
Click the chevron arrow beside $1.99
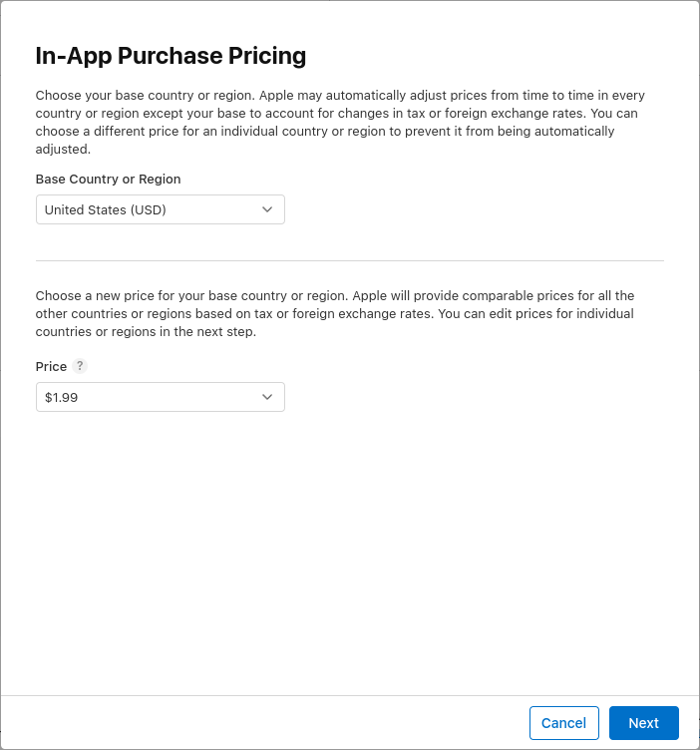267,397
